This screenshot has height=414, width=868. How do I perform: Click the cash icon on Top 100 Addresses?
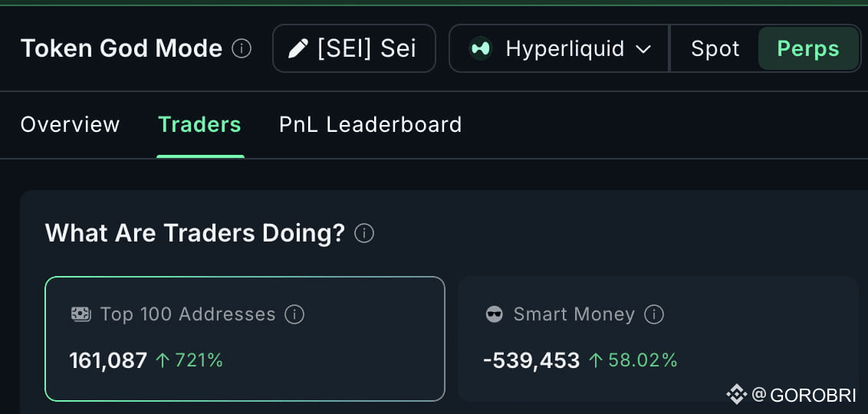click(81, 314)
